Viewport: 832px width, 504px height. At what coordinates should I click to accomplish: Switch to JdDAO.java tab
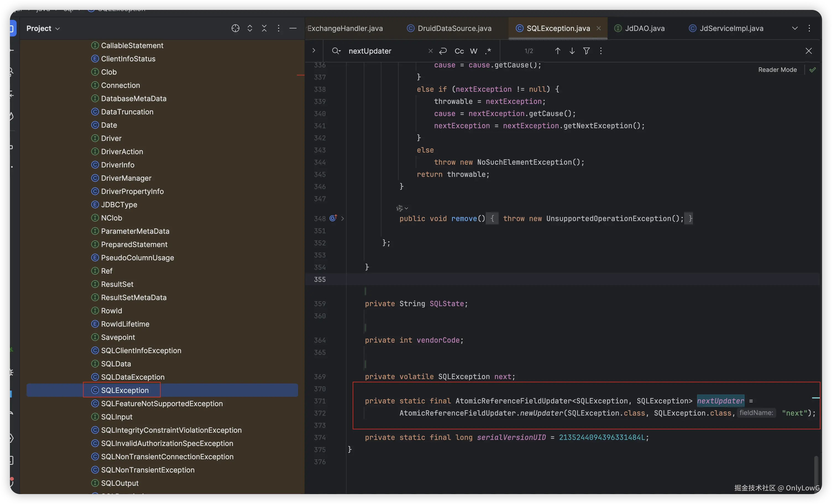pos(644,28)
